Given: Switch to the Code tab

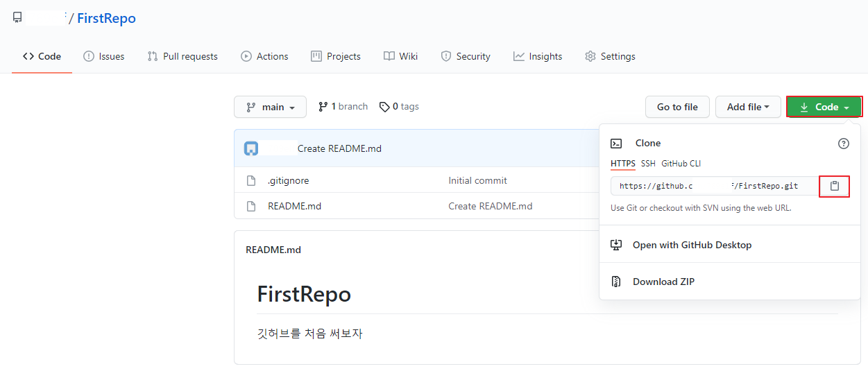Looking at the screenshot, I should 42,56.
